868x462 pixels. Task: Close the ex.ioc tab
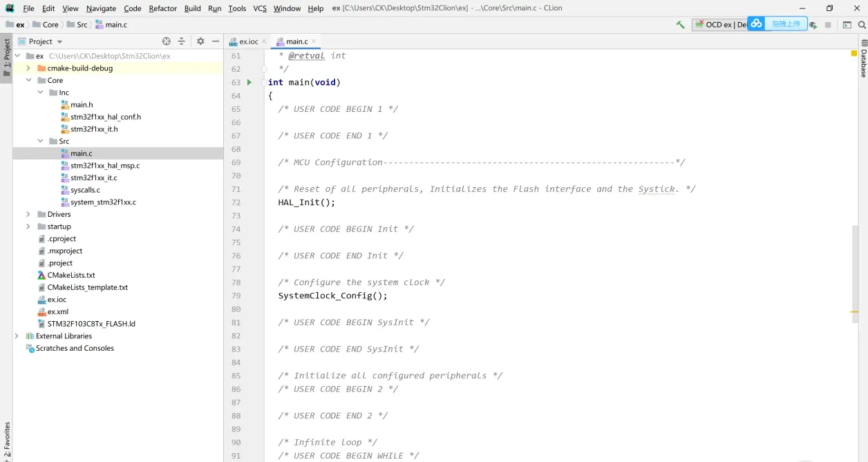pyautogui.click(x=264, y=41)
